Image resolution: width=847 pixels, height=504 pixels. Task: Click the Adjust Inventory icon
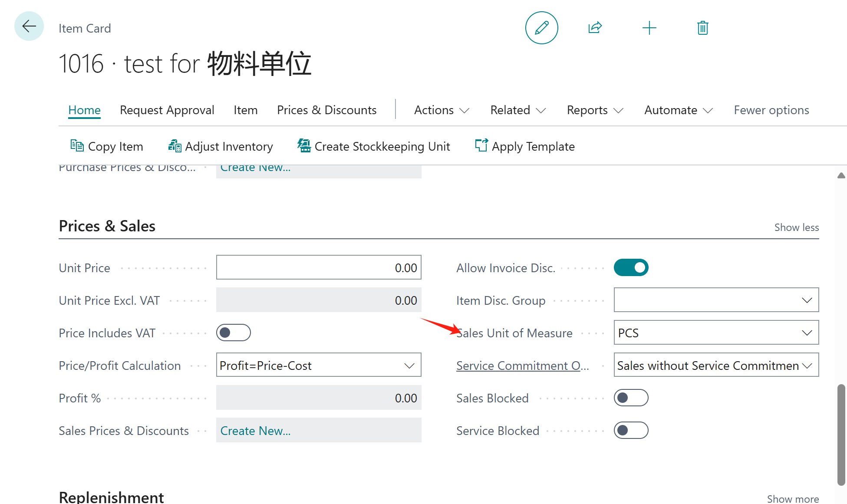pyautogui.click(x=175, y=146)
